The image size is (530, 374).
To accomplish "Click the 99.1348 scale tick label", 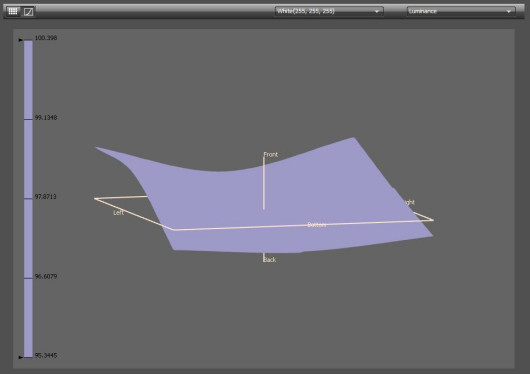I will 46,118.
